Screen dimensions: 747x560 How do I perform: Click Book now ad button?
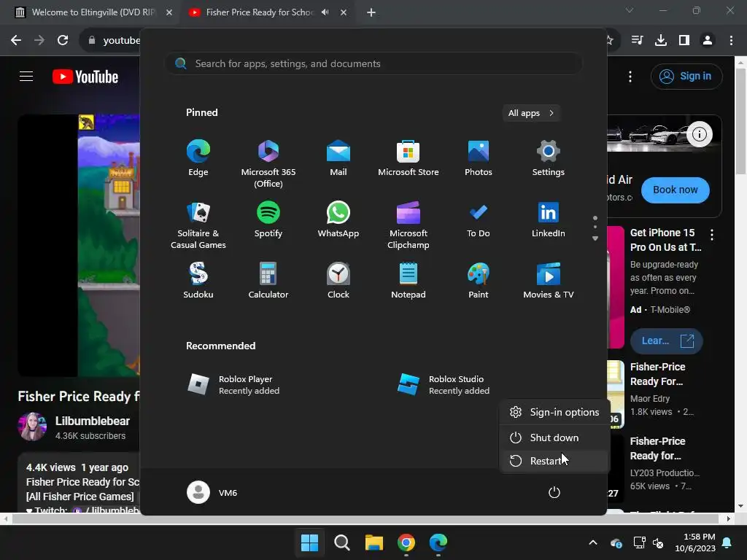675,190
